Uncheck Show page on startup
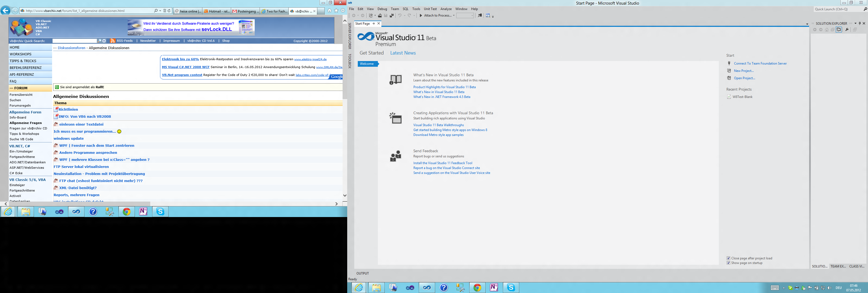Screen dimensions: 868x293 729,263
